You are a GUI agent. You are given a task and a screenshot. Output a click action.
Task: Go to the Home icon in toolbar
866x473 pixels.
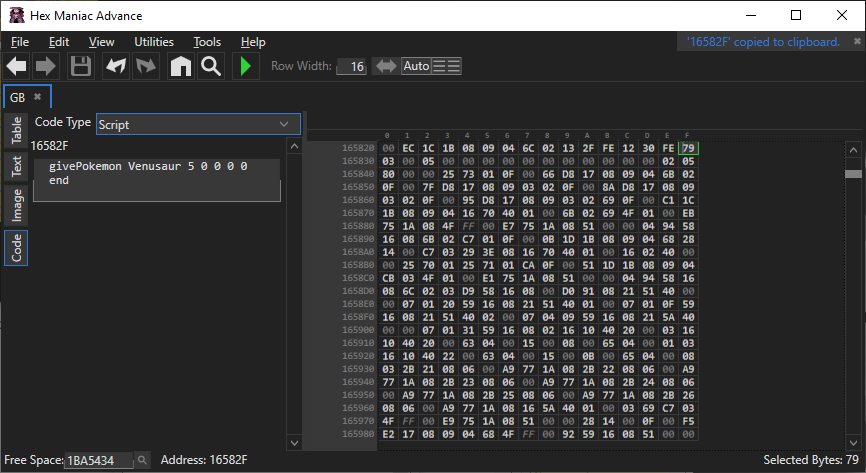pos(180,66)
